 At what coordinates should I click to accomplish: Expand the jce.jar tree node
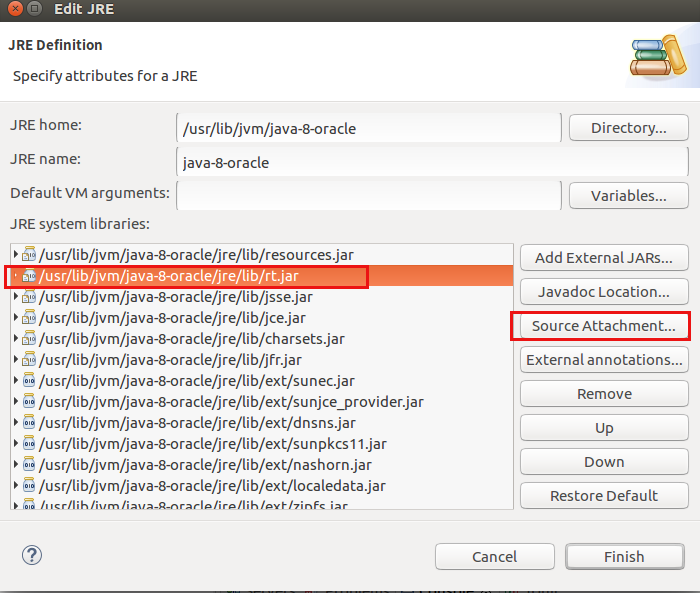point(16,317)
